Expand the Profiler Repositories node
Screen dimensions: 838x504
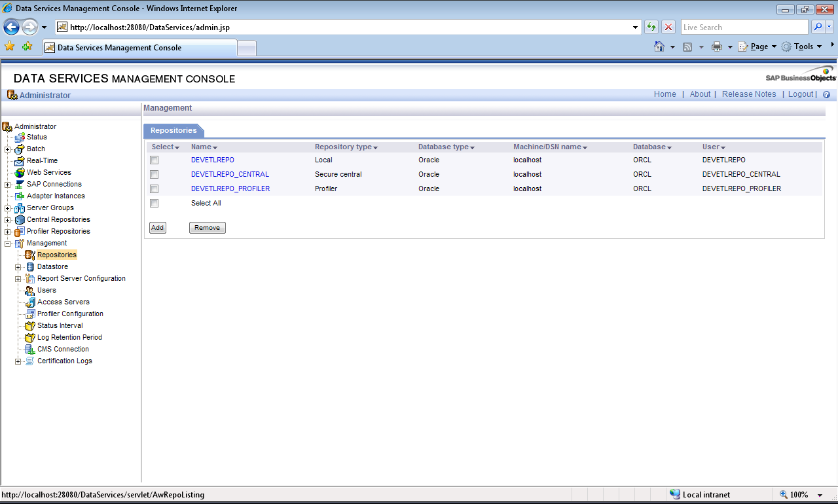click(8, 232)
